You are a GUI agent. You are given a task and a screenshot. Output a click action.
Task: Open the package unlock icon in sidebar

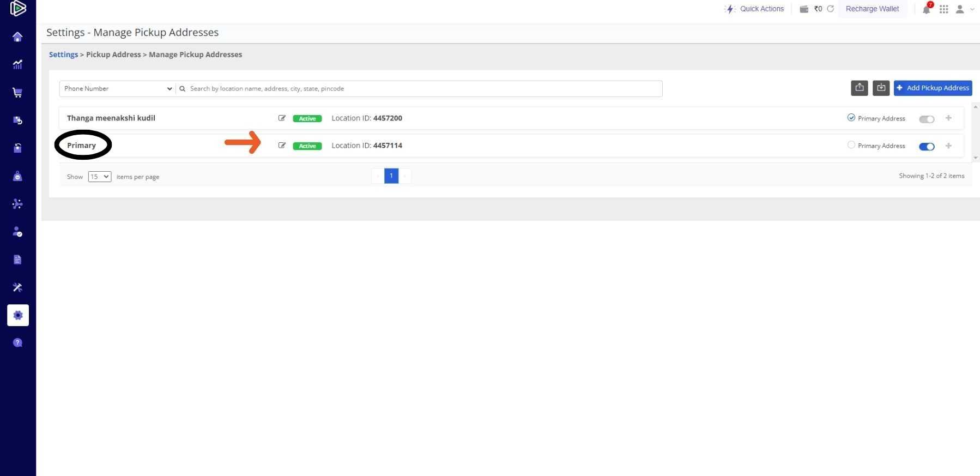coord(17,148)
